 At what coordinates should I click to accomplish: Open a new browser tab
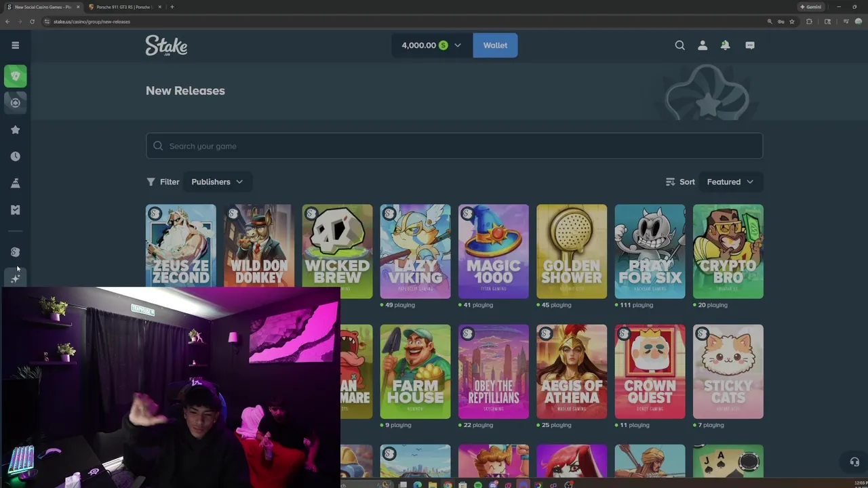pos(172,7)
